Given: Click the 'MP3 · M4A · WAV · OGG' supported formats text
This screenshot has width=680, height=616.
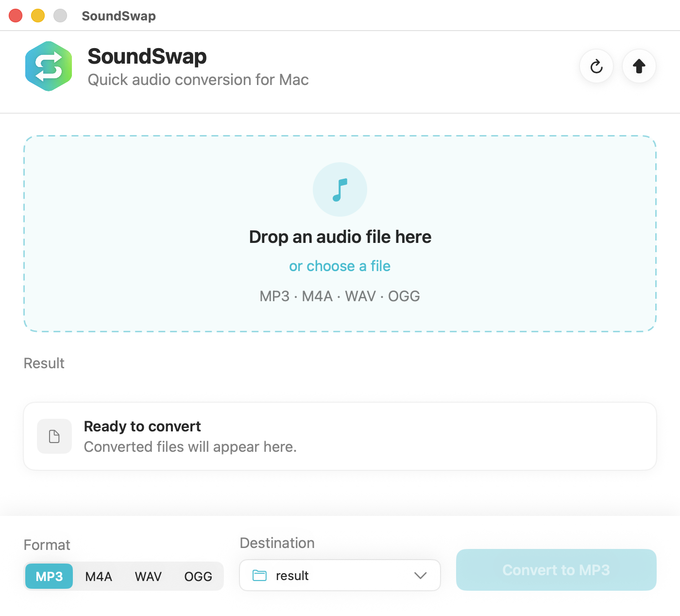Looking at the screenshot, I should 340,296.
